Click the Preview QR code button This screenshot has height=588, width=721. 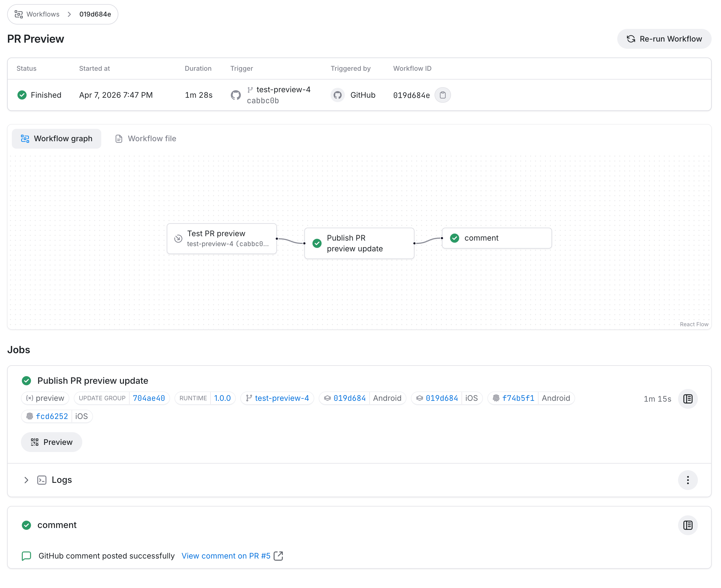tap(51, 442)
